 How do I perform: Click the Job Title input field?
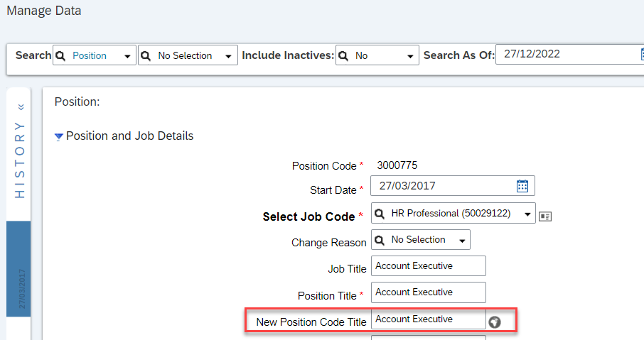point(429,265)
